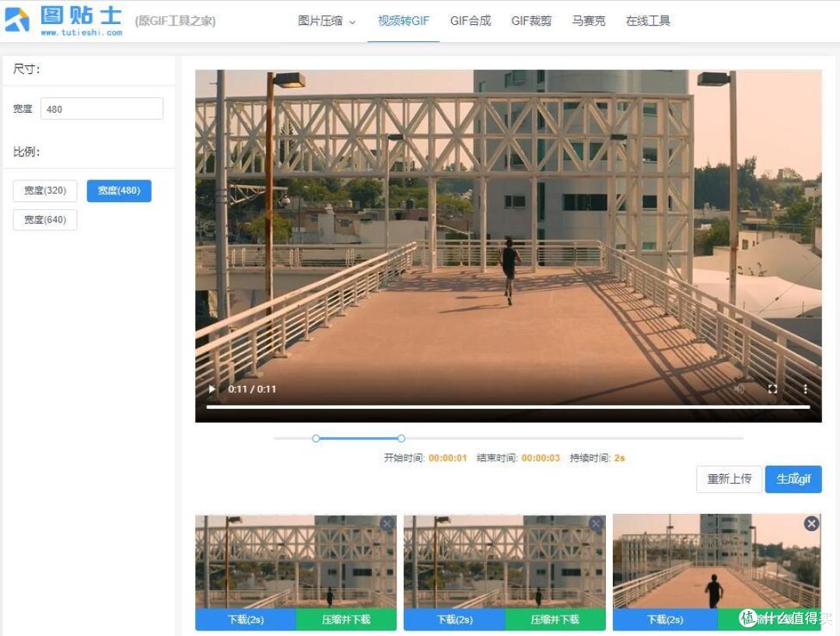Click the second generated GIF thumbnail

[505, 561]
